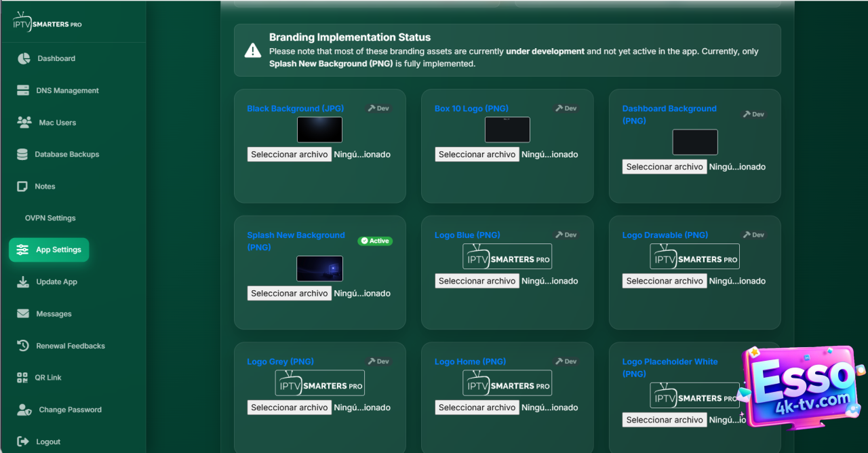The image size is (868, 453).
Task: Click the DNS Management server icon
Action: [23, 90]
